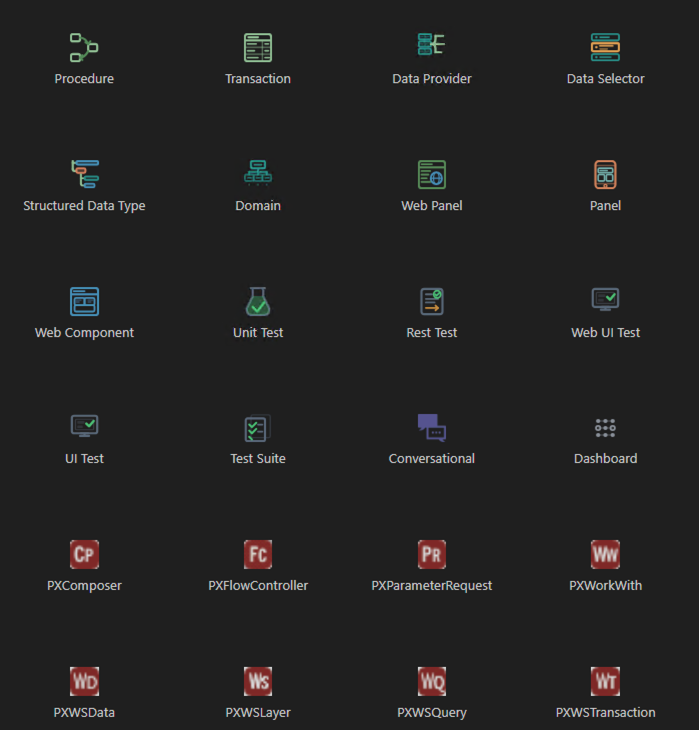Viewport: 699px width, 730px height.
Task: Pick the Unit Test flask icon
Action: pyautogui.click(x=258, y=301)
